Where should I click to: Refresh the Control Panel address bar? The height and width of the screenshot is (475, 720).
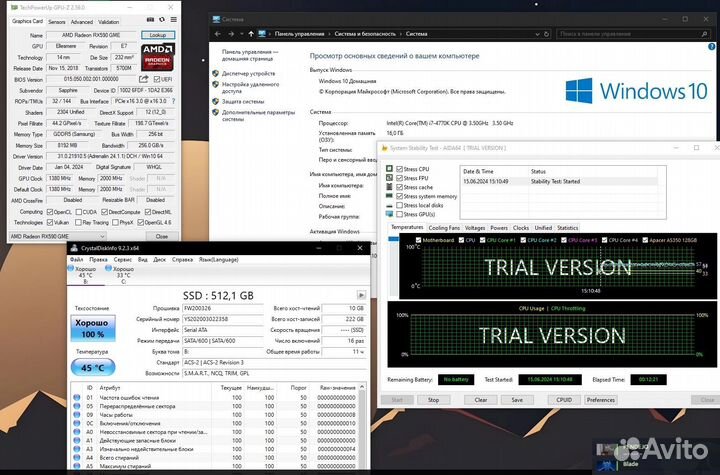pyautogui.click(x=546, y=34)
